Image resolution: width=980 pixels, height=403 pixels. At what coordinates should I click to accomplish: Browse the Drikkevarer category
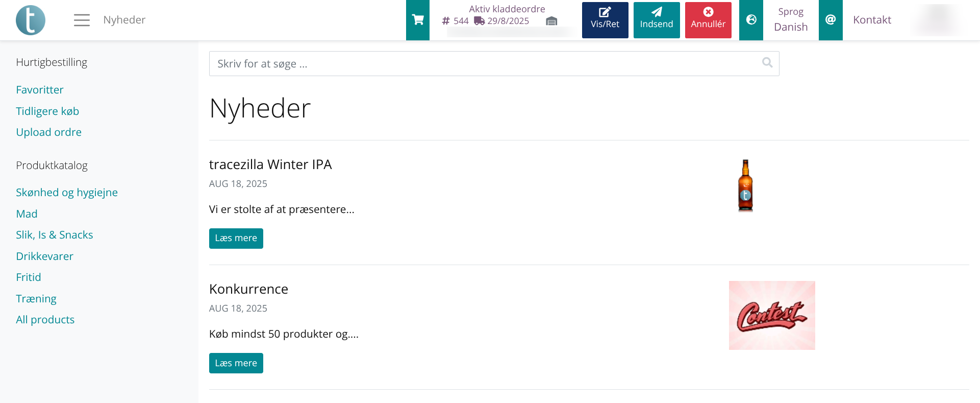click(44, 256)
